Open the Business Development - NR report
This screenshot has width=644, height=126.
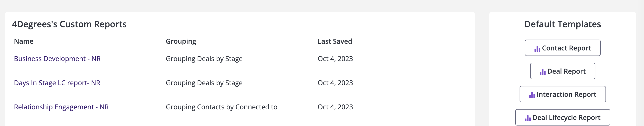coord(57,59)
